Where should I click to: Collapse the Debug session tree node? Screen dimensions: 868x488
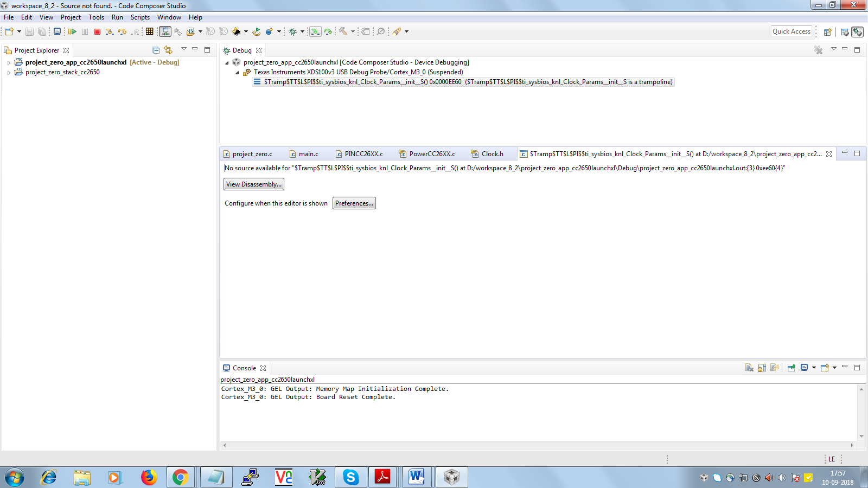point(227,63)
